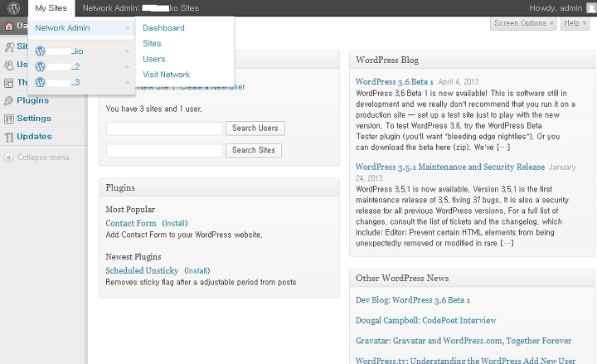
Task: Click the Collapse menu label
Action: [x=43, y=158]
